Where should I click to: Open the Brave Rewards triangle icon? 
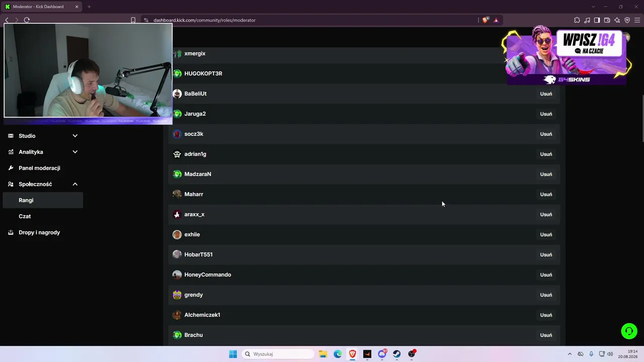[496, 20]
